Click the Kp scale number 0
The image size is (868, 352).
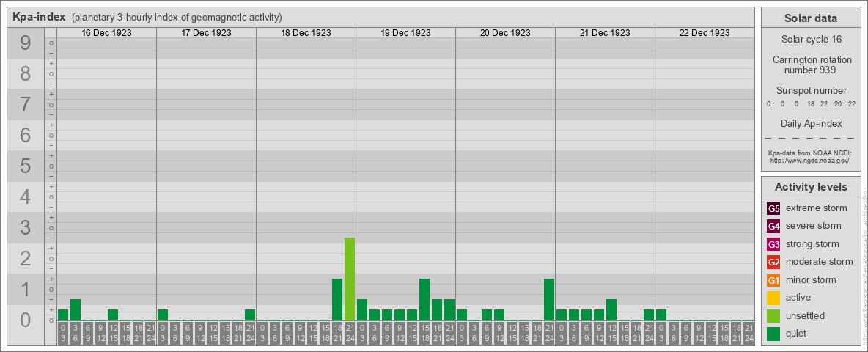coord(26,320)
